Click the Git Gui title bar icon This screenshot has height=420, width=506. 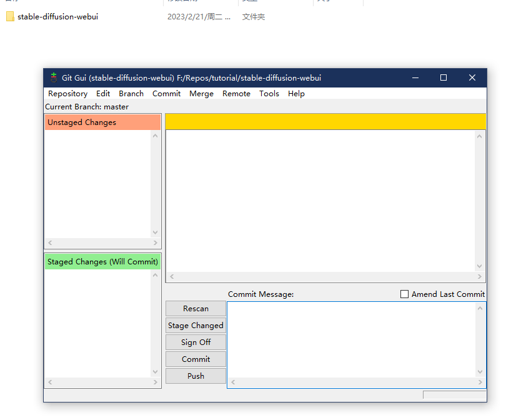54,77
